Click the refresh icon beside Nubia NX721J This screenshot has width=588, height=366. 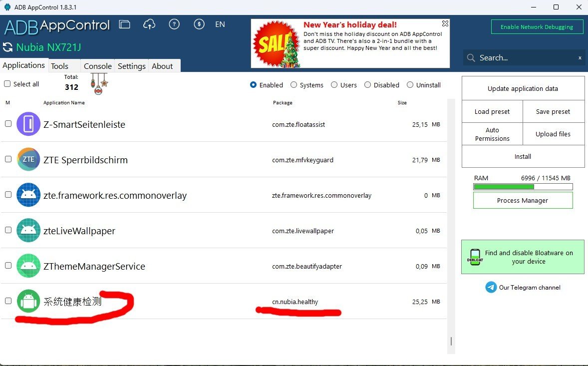click(8, 47)
